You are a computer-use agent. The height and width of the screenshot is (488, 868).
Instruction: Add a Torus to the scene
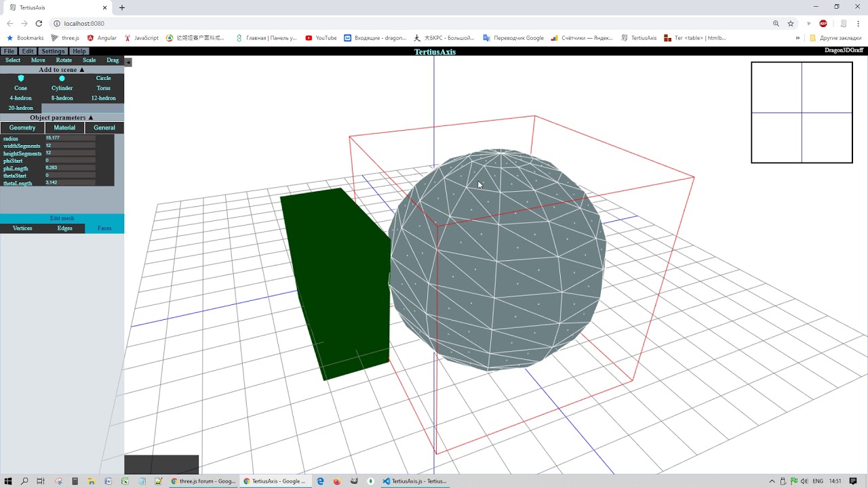coord(103,88)
